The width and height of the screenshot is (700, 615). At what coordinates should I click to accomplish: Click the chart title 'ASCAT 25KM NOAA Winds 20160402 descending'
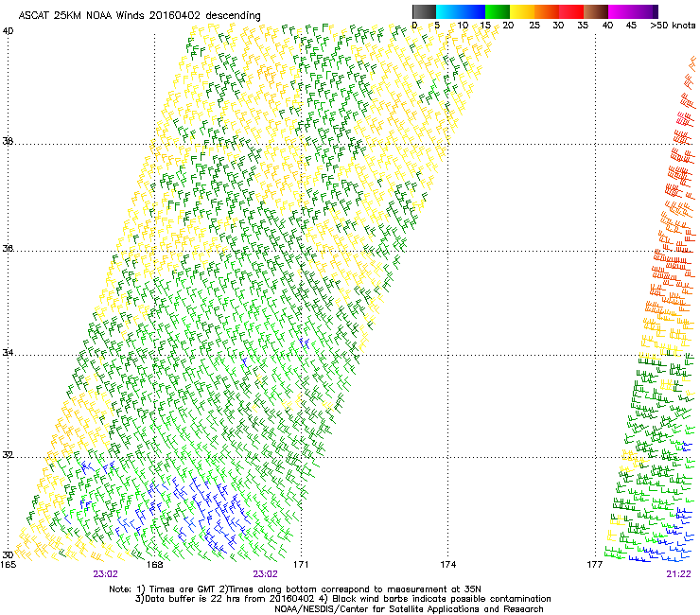[139, 15]
